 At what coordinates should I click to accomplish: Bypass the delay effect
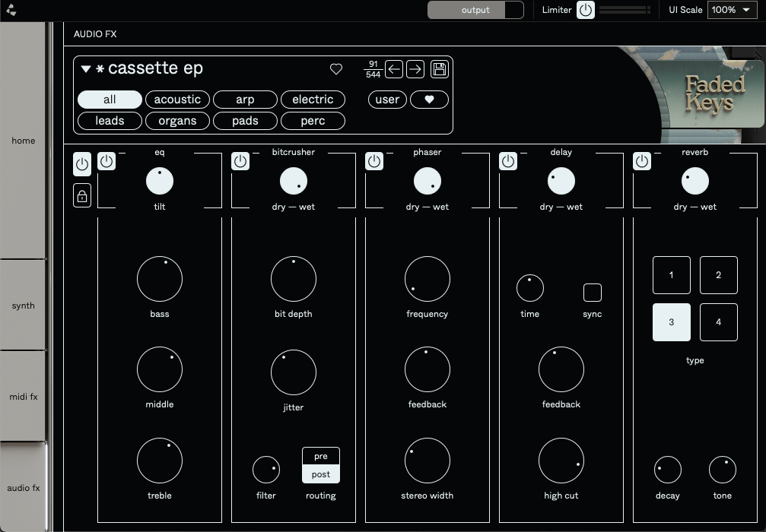508,160
